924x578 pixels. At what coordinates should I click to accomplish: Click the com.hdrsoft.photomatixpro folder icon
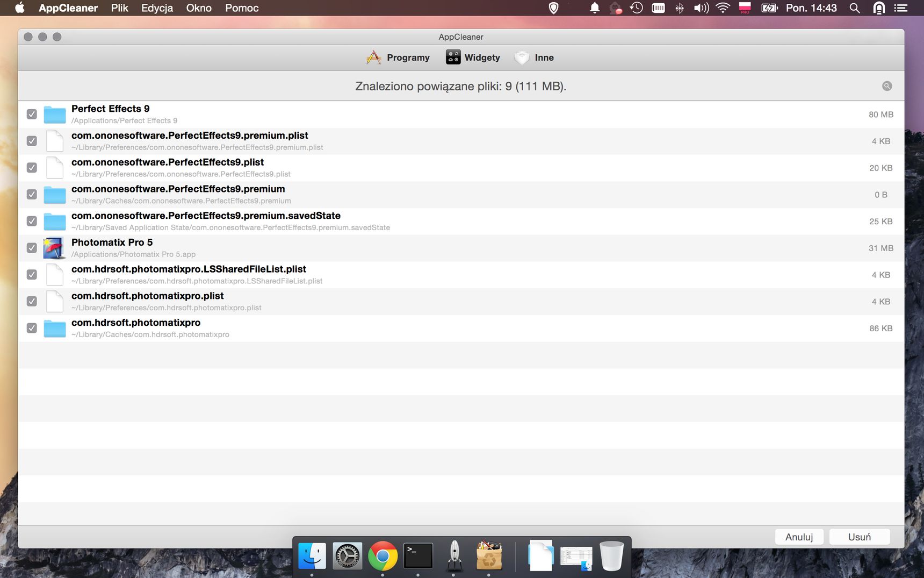[54, 328]
